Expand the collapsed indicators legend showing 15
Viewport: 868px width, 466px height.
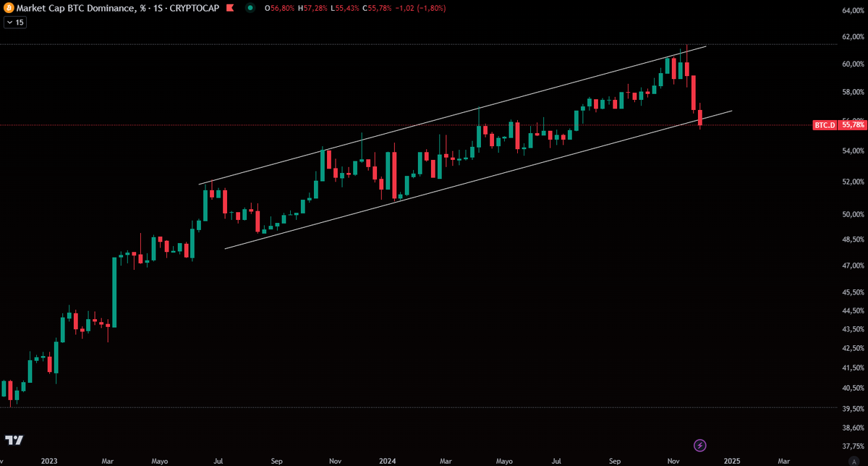14,22
